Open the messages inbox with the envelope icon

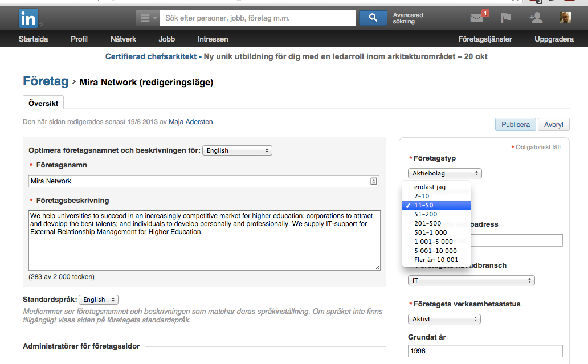475,18
